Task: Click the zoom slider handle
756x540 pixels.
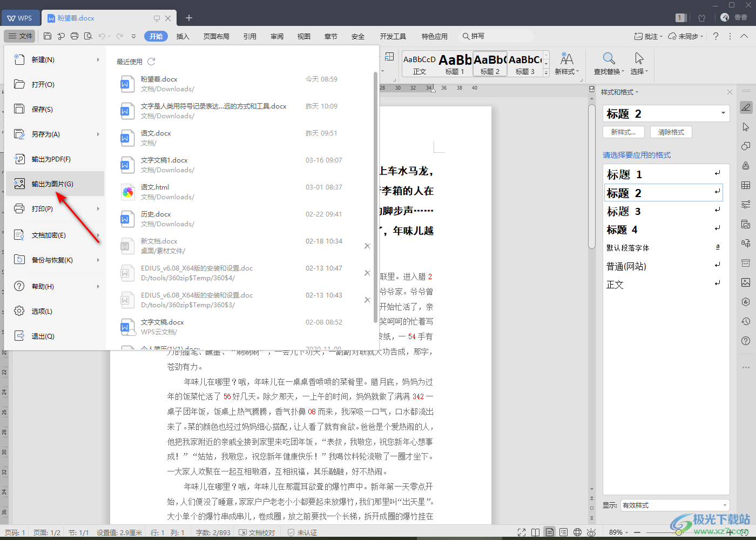Action: (x=679, y=532)
